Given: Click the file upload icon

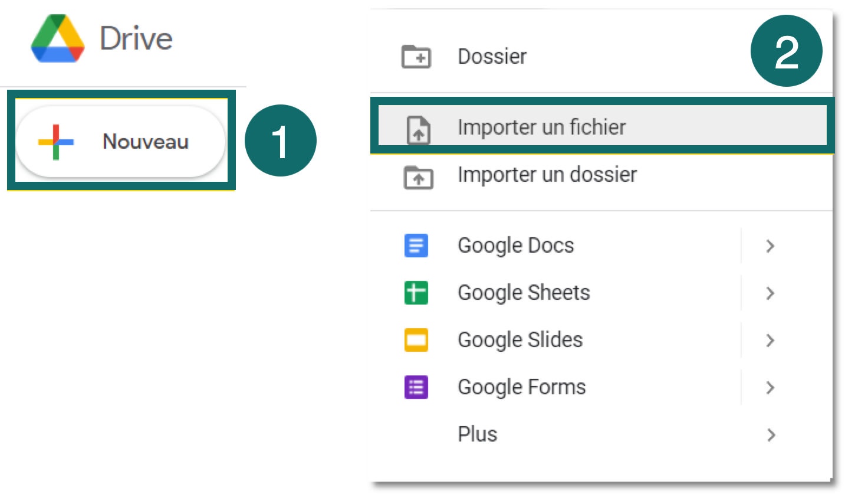Looking at the screenshot, I should click(x=419, y=130).
